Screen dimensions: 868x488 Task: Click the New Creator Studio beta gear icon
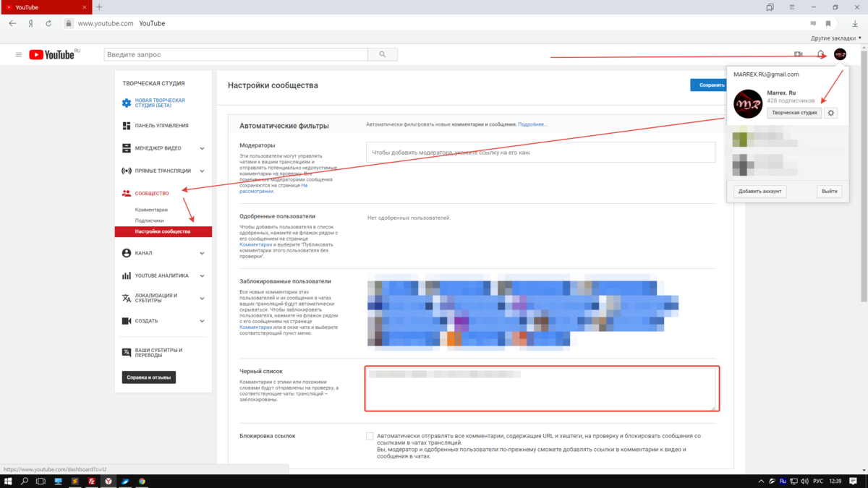click(x=127, y=103)
